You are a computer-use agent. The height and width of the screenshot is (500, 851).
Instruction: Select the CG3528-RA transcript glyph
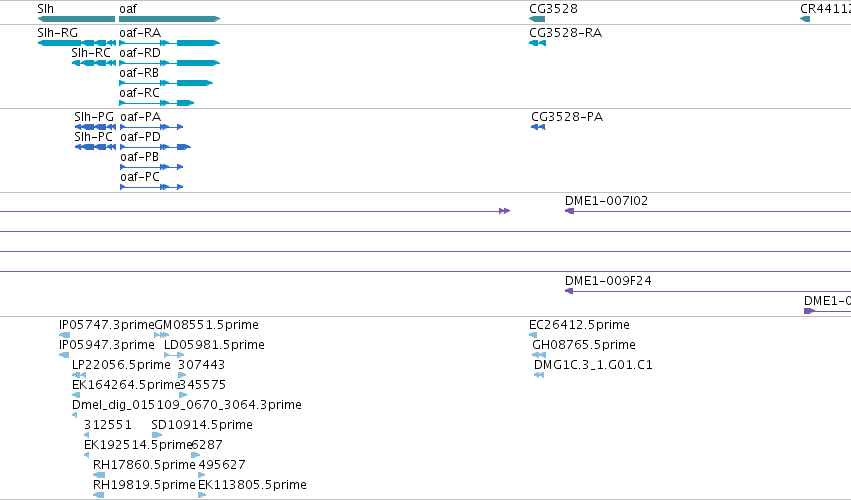[537, 43]
